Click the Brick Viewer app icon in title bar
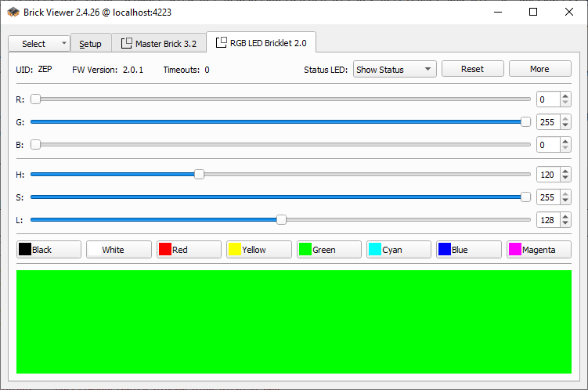 [x=13, y=12]
